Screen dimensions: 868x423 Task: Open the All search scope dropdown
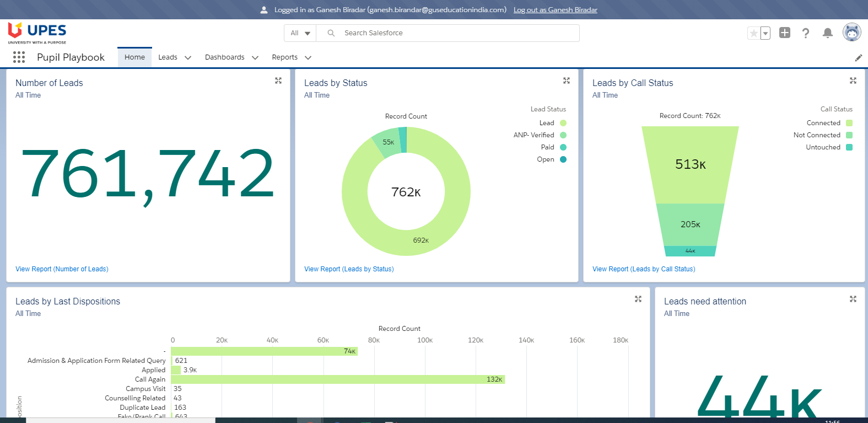[x=300, y=33]
